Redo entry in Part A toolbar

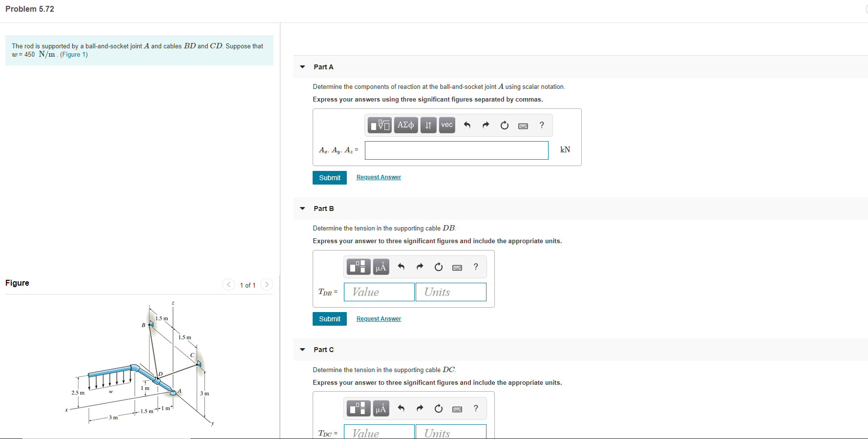tap(486, 125)
